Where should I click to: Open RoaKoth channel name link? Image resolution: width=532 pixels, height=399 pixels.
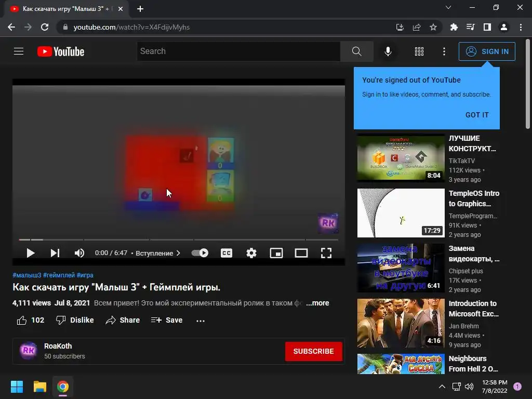click(58, 346)
